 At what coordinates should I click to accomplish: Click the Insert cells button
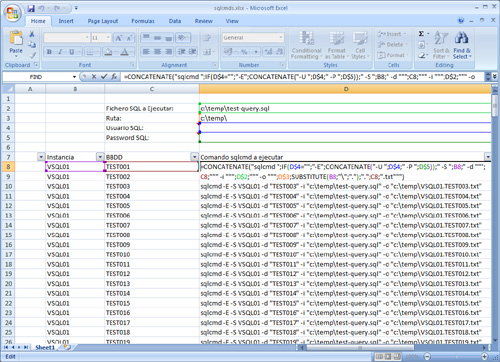[x=391, y=34]
